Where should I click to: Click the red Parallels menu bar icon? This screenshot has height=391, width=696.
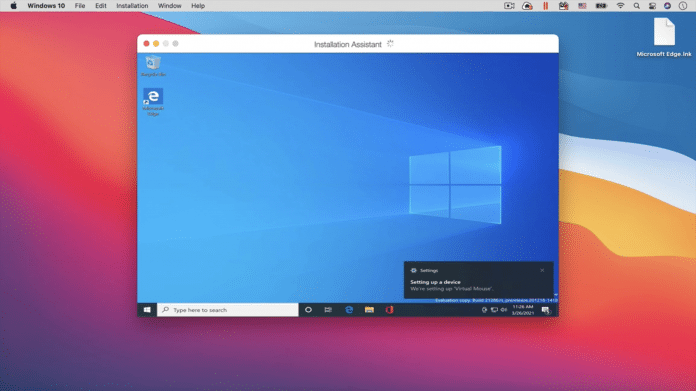coord(546,6)
